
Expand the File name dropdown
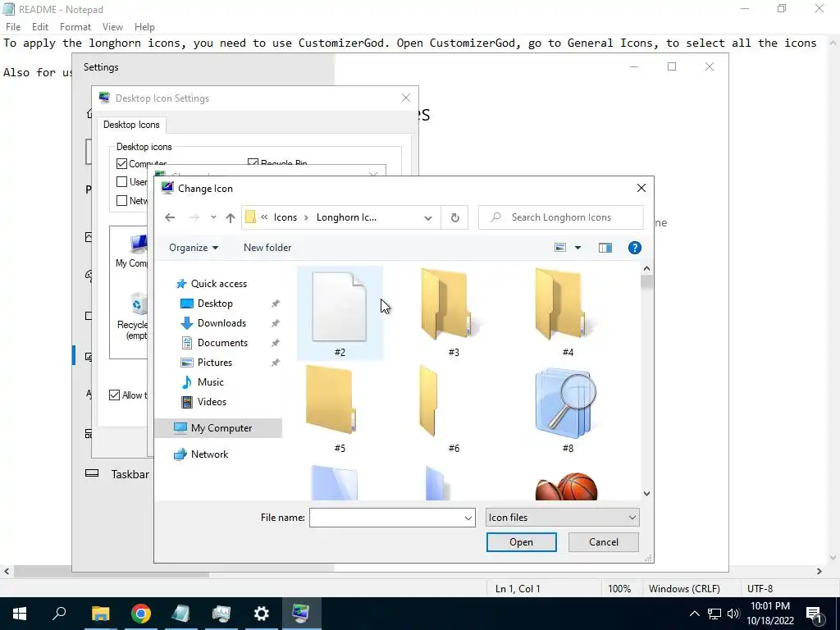(468, 518)
